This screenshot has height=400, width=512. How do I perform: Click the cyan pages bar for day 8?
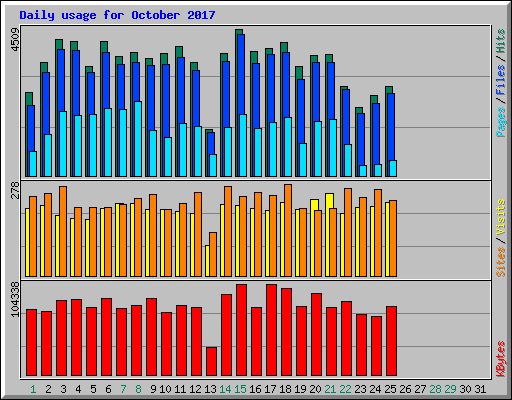pos(138,139)
